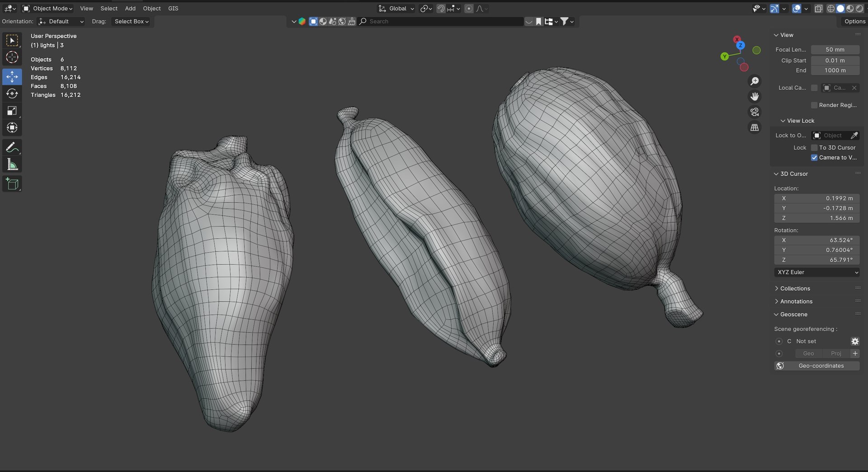The height and width of the screenshot is (472, 868).
Task: Click the bookmark icon beside the search field
Action: coord(538,21)
